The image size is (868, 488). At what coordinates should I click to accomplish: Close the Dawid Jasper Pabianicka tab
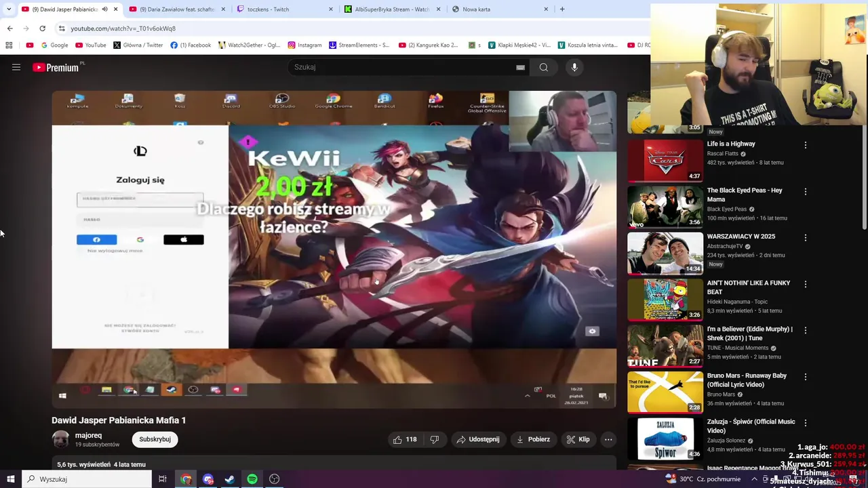coord(115,9)
